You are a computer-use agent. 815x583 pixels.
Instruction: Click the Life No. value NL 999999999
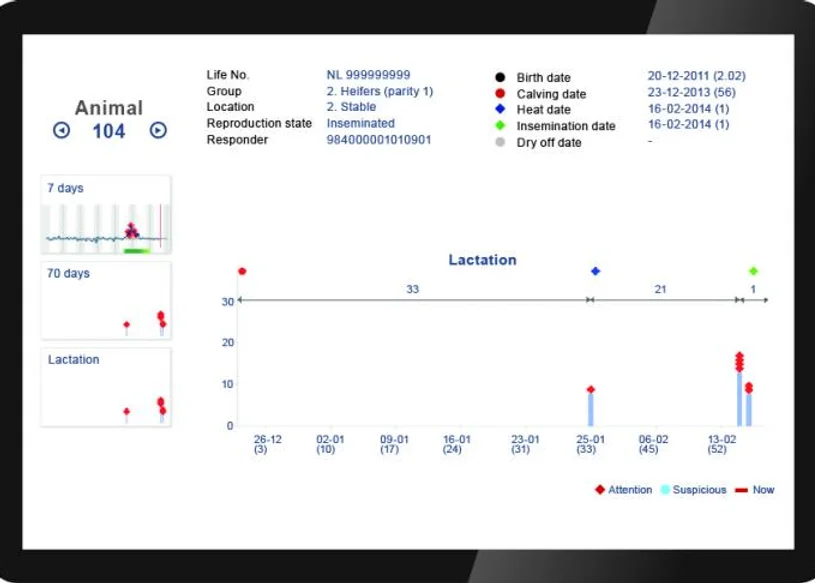[368, 75]
